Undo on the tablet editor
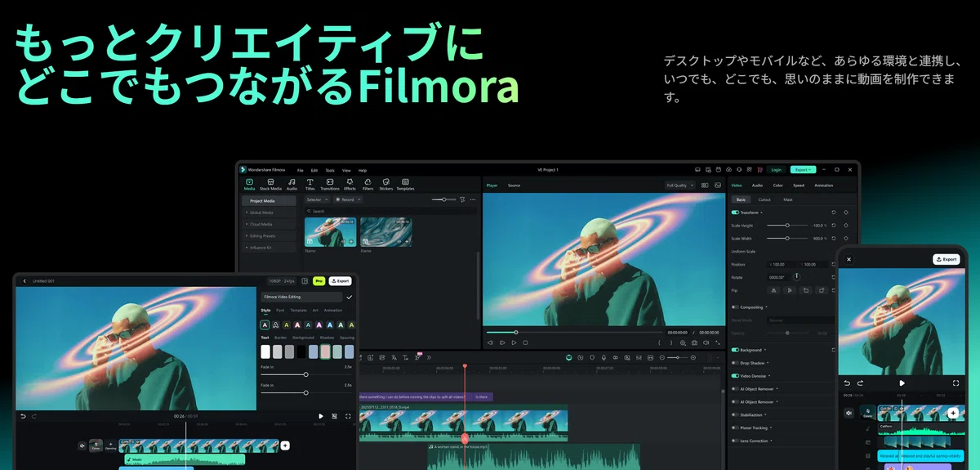This screenshot has height=470, width=980. tap(23, 416)
